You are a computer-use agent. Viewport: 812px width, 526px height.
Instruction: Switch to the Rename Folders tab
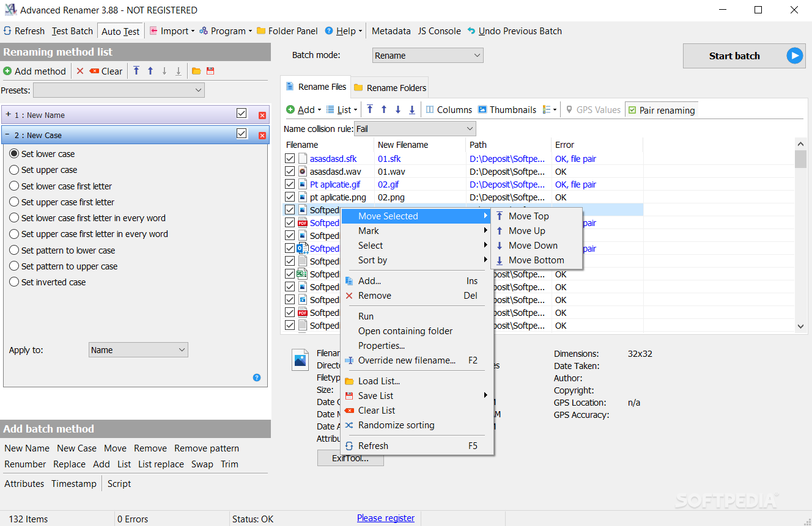point(390,88)
